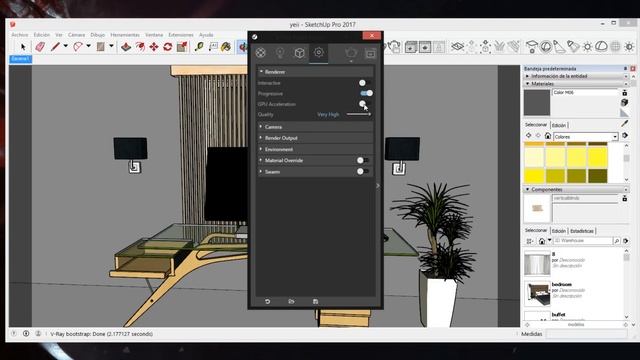Open Lights tab in V-Ray Asset Editor
The image size is (640, 360).
[x=280, y=53]
